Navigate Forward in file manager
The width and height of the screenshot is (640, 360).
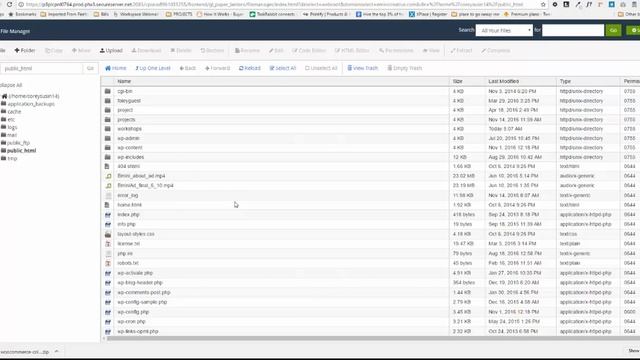click(218, 68)
